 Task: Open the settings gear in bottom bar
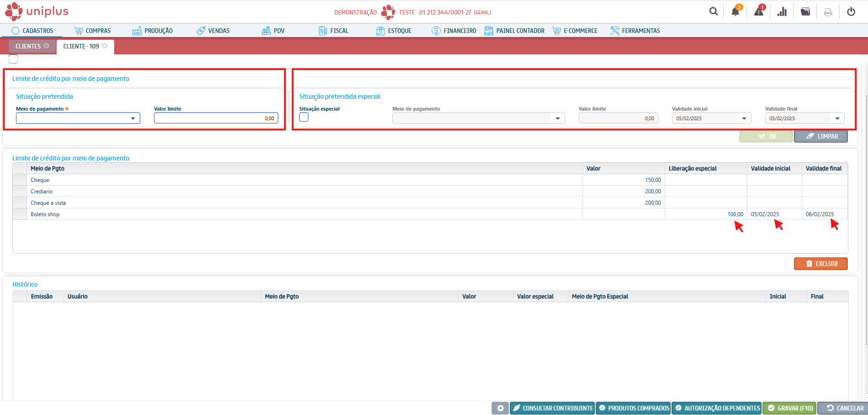[x=500, y=408]
